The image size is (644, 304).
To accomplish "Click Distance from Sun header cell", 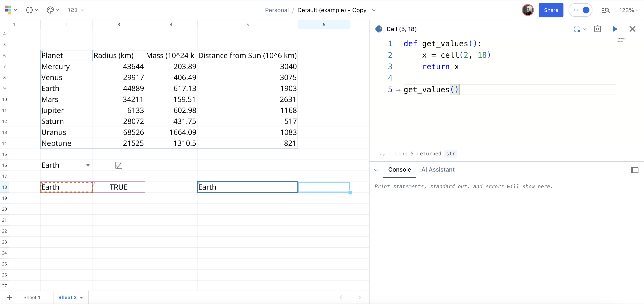I will coord(247,55).
